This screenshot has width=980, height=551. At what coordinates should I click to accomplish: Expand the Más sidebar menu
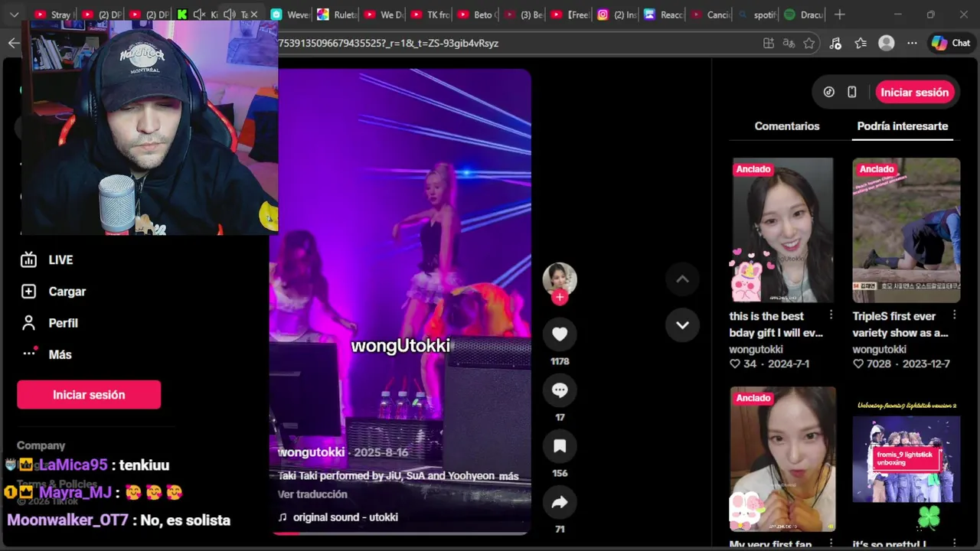tap(46, 354)
